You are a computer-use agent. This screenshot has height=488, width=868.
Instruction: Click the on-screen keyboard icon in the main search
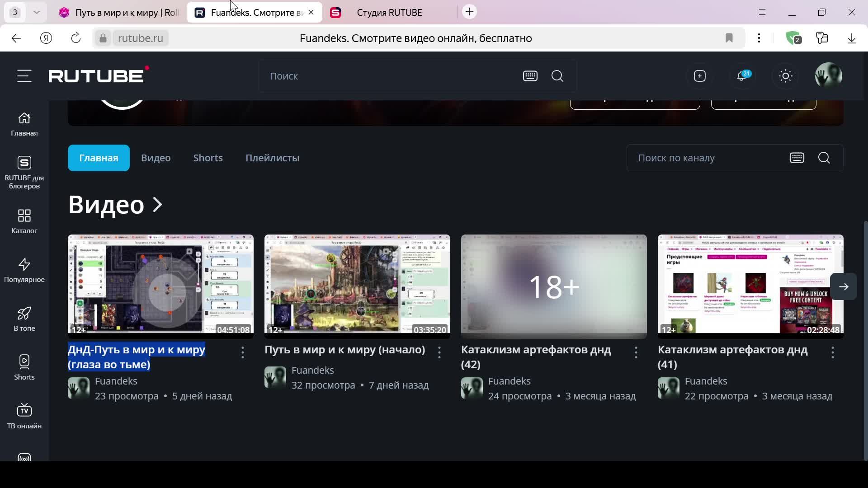pos(530,76)
